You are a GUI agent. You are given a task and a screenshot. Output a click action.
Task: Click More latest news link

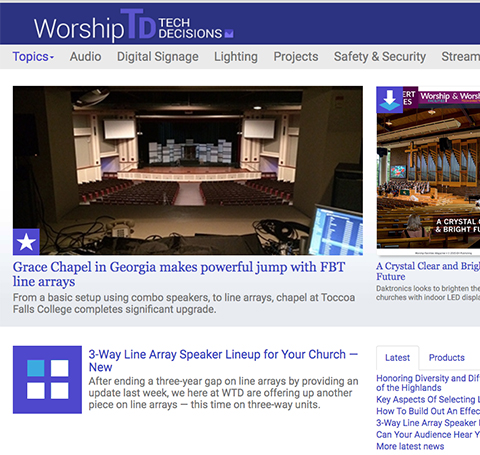pyautogui.click(x=410, y=446)
